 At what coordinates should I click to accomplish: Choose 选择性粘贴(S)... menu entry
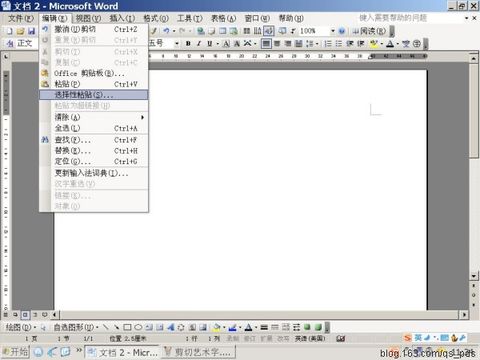(94, 95)
